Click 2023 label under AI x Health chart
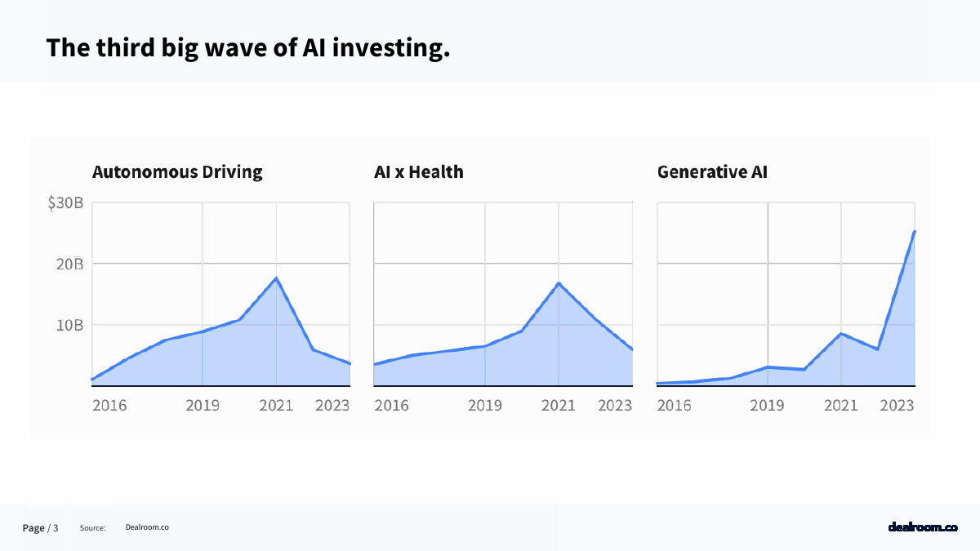 [x=615, y=405]
